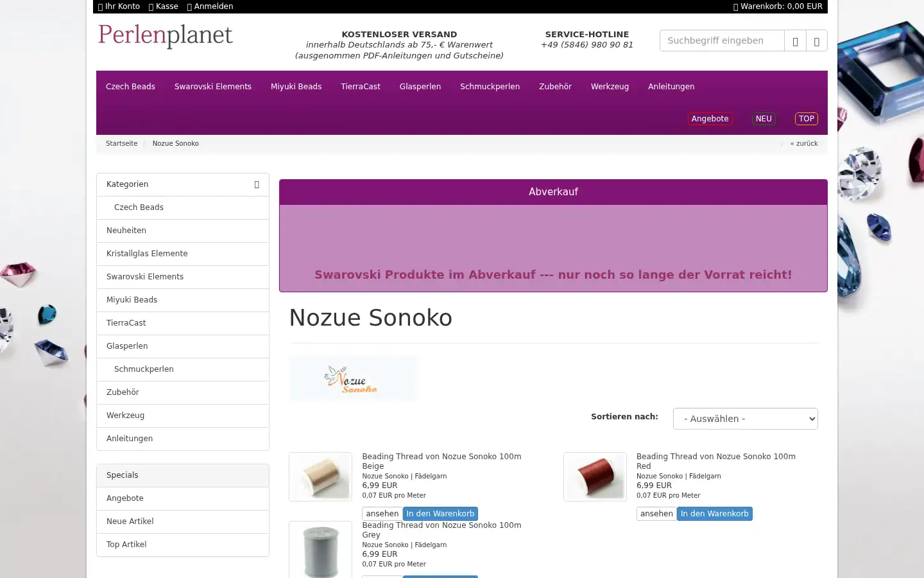Open Miyuki Beads in main navigation
924x578 pixels.
(x=296, y=87)
